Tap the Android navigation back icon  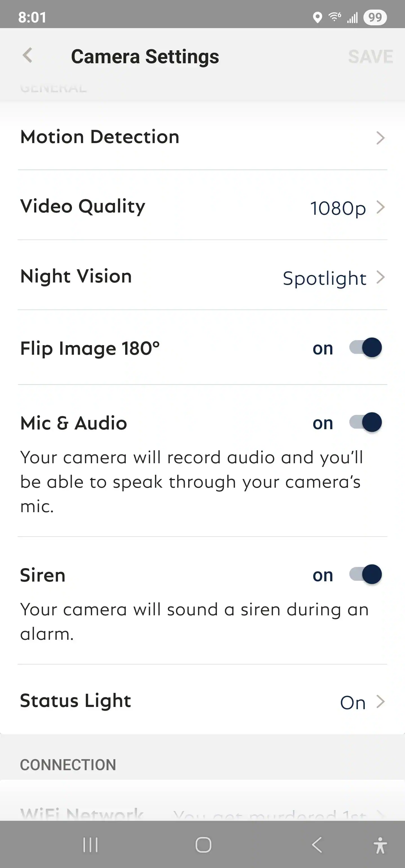317,845
